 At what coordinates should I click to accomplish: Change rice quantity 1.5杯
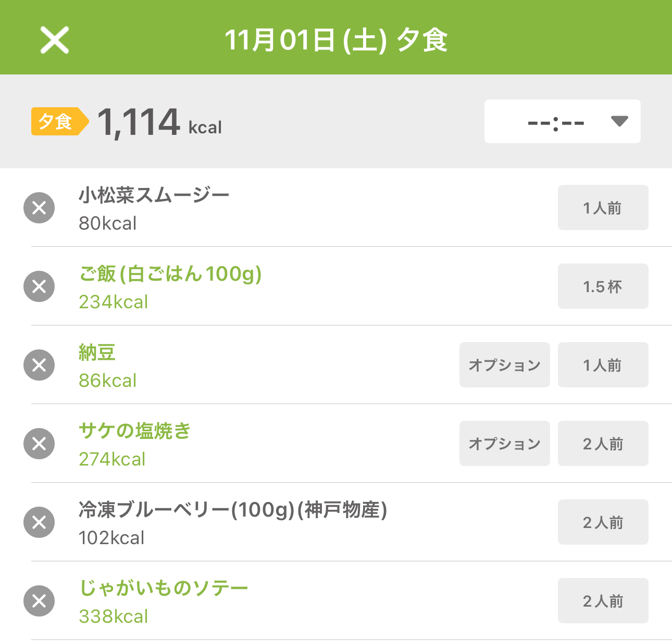[x=603, y=286]
